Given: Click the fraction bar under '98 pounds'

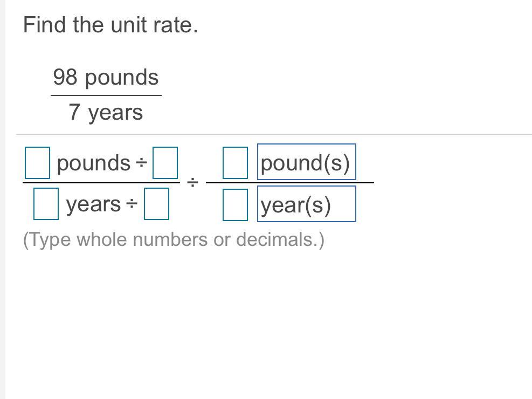Looking at the screenshot, I should tap(106, 95).
